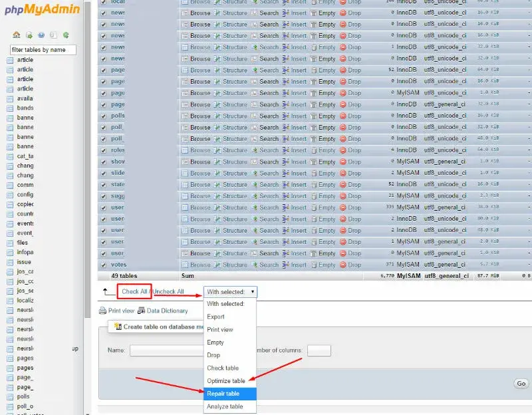Screen dimensions: 532x415
Task: Click the Uncheck All link
Action: 168,291
